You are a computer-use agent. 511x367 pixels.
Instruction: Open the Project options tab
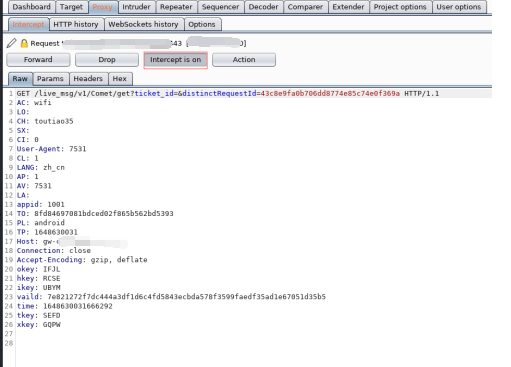400,7
